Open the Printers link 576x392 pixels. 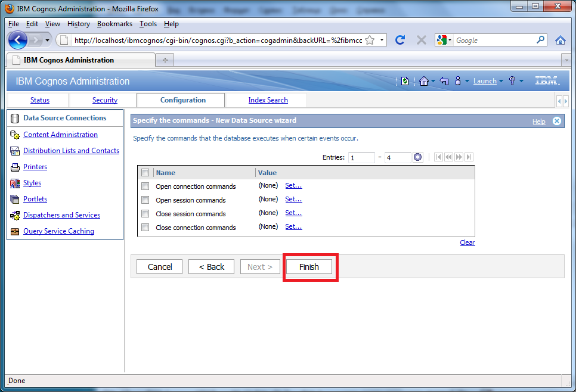point(35,167)
